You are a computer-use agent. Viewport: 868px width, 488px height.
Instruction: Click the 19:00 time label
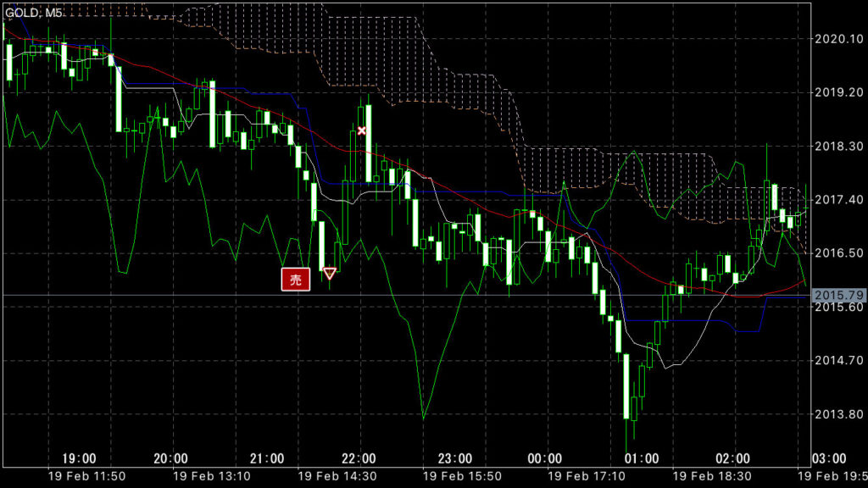79,458
